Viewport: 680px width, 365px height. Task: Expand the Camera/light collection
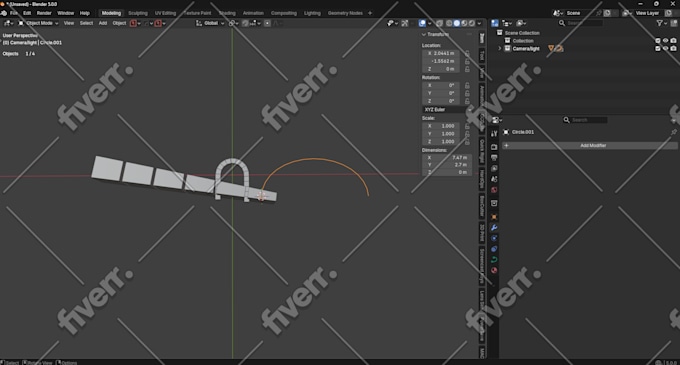pyautogui.click(x=500, y=48)
